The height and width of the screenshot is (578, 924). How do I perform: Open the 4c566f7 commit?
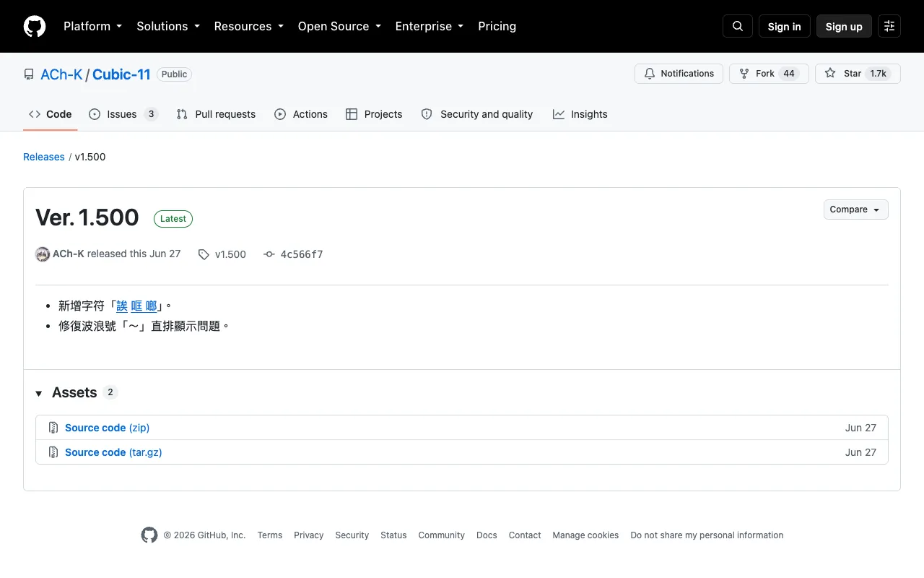(293, 254)
